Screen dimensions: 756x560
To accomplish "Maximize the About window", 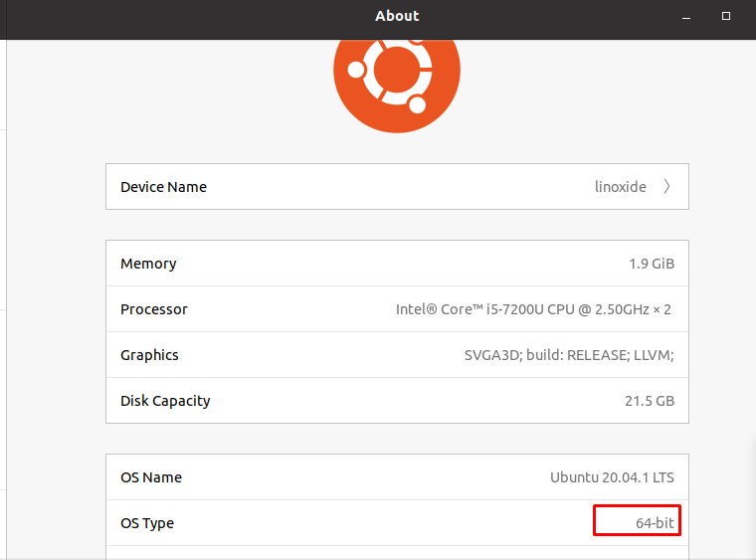I will tap(725, 16).
